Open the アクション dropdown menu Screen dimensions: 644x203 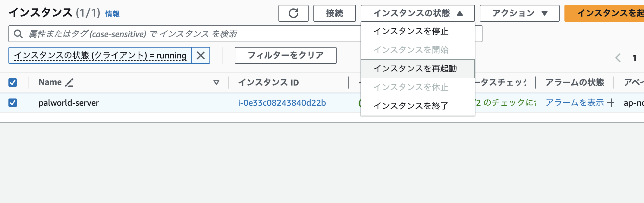[x=519, y=13]
